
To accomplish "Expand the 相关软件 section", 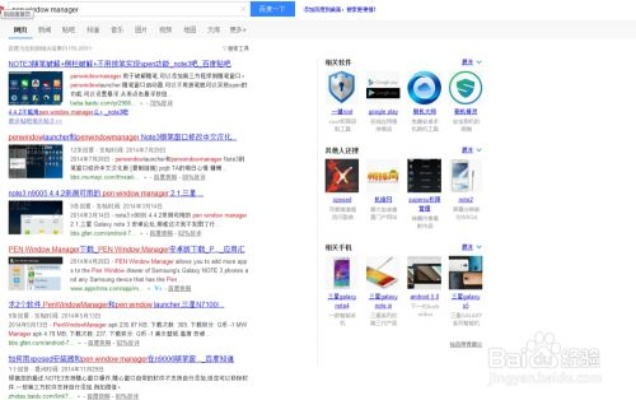I will point(468,62).
